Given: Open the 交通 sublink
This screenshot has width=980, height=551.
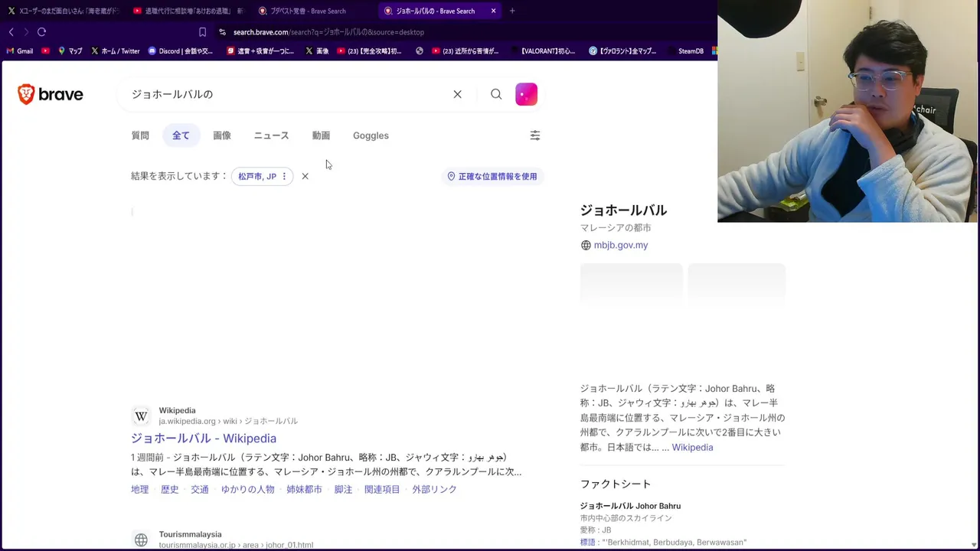Looking at the screenshot, I should click(x=200, y=490).
